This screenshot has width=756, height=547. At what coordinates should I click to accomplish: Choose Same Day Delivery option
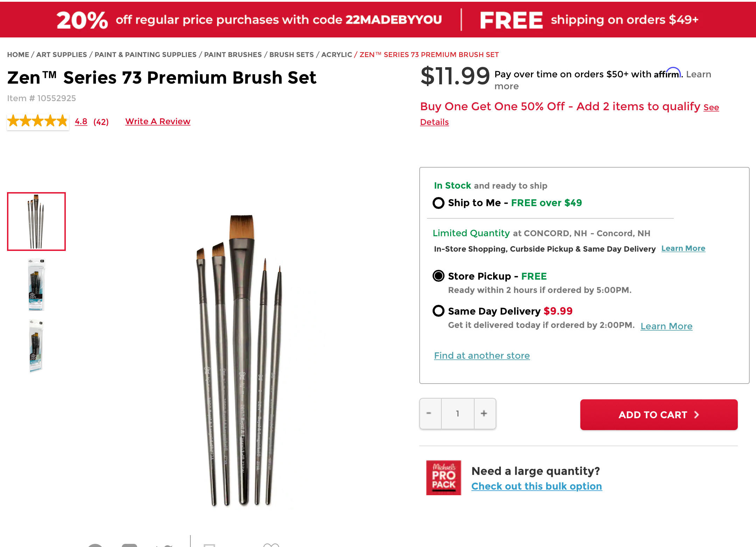pyautogui.click(x=439, y=311)
